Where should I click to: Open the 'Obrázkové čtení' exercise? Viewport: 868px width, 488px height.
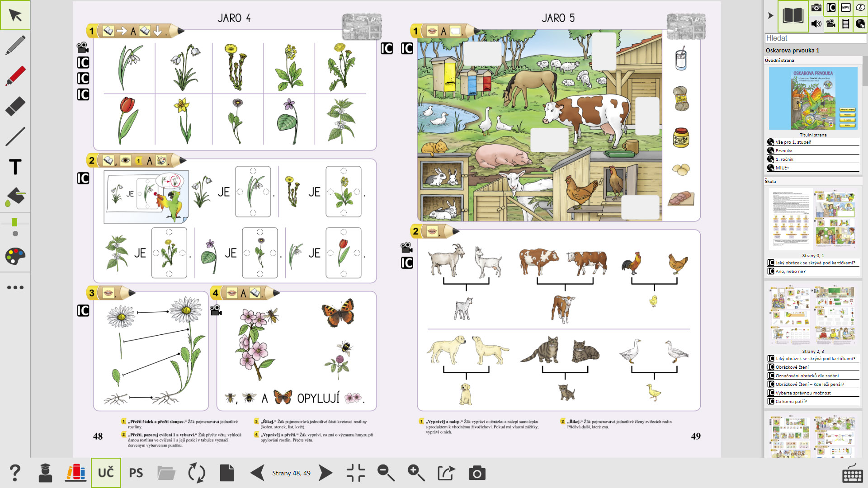point(813,367)
